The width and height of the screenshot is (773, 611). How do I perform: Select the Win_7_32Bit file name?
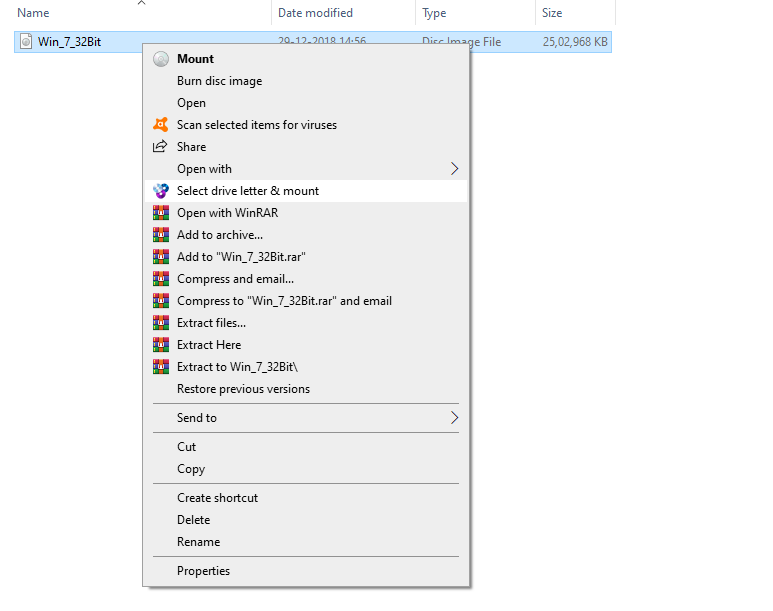tap(70, 42)
